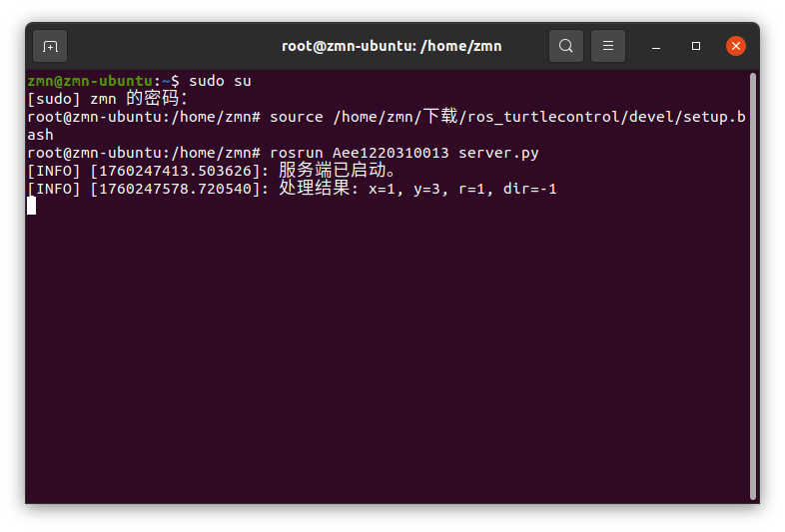Minimize the terminal window
Viewport: 785px width, 532px height.
coord(657,46)
